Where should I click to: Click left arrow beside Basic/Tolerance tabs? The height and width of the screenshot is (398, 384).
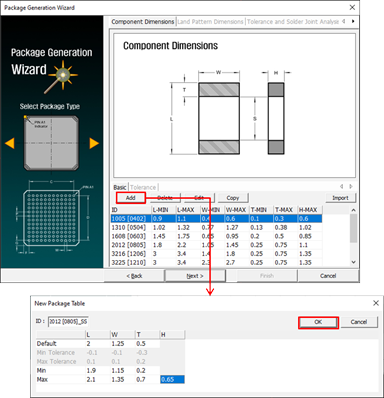342,187
